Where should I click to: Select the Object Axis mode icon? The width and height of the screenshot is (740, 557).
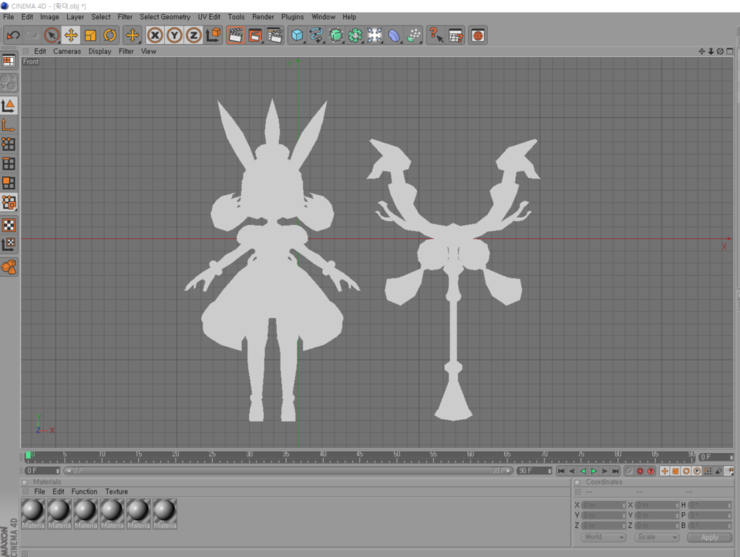click(8, 125)
